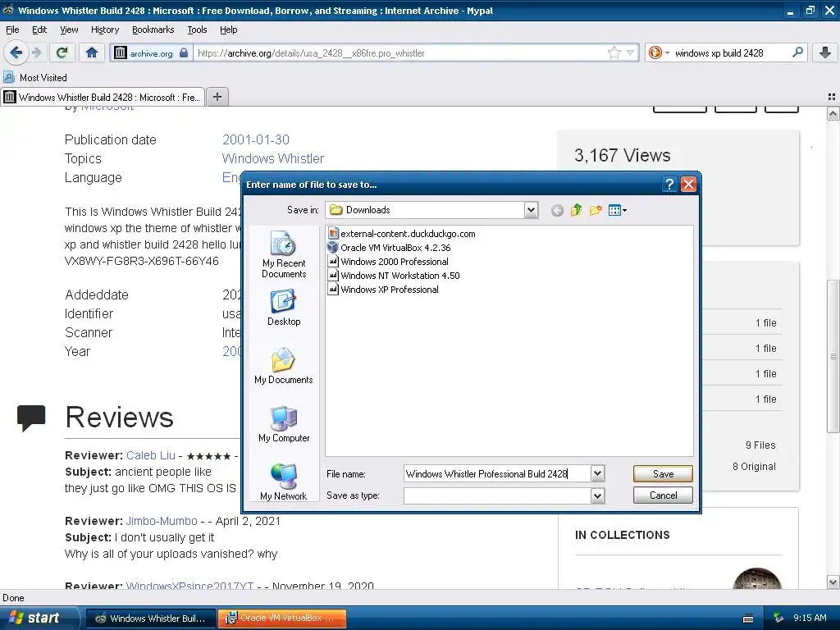Click the dialog help question mark
The height and width of the screenshot is (630, 840).
point(669,185)
